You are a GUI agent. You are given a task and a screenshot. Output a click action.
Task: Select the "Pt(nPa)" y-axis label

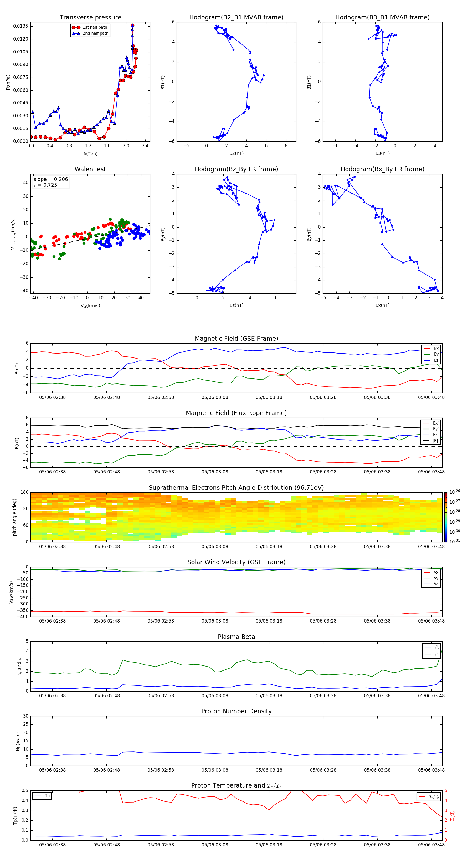point(8,82)
